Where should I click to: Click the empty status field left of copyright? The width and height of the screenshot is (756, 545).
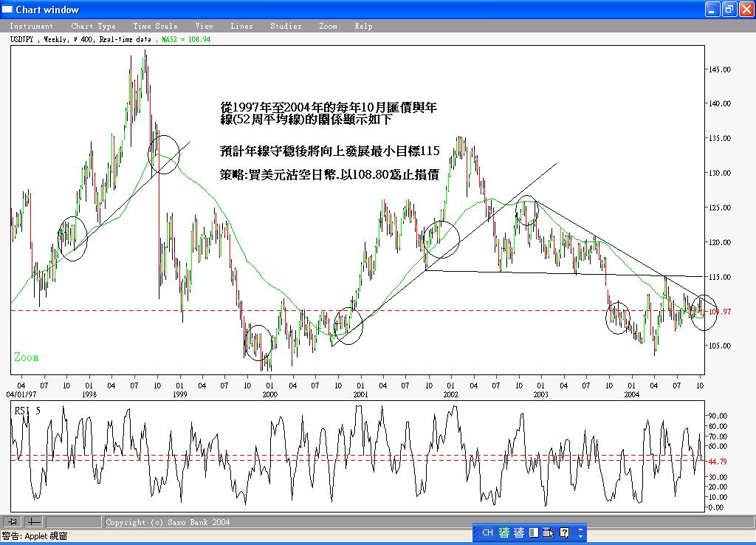tap(73, 521)
